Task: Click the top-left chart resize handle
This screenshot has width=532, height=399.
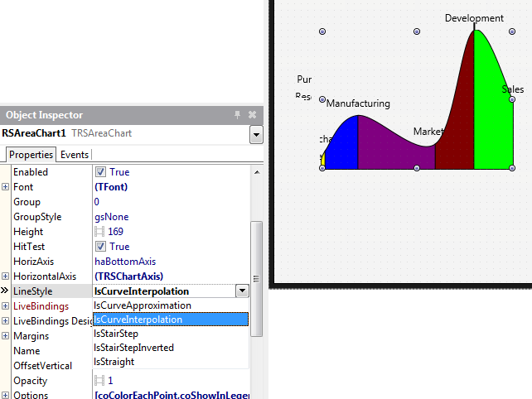Action: coord(322,31)
